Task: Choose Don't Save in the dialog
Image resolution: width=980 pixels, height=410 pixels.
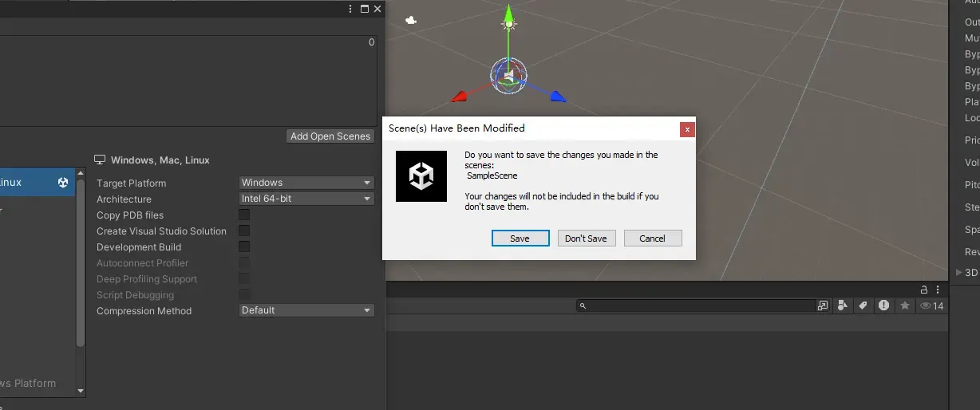Action: (587, 239)
